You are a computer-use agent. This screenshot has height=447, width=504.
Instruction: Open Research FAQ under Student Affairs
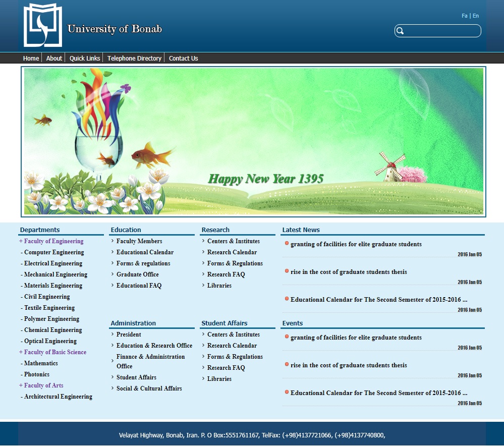[x=226, y=368]
